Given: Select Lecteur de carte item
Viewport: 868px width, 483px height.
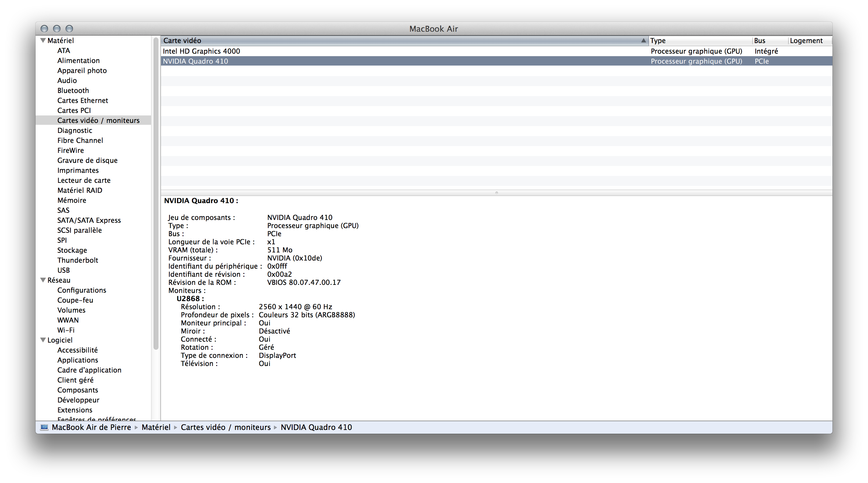Looking at the screenshot, I should [84, 180].
